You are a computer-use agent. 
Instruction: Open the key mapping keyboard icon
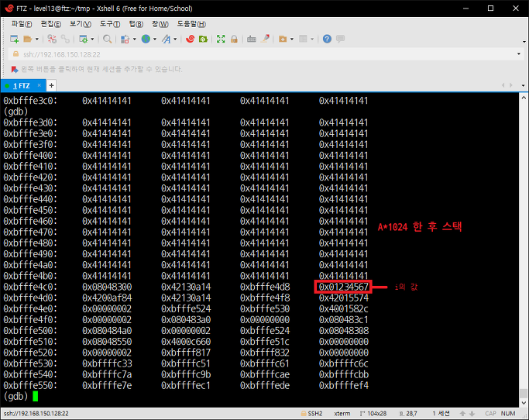252,40
